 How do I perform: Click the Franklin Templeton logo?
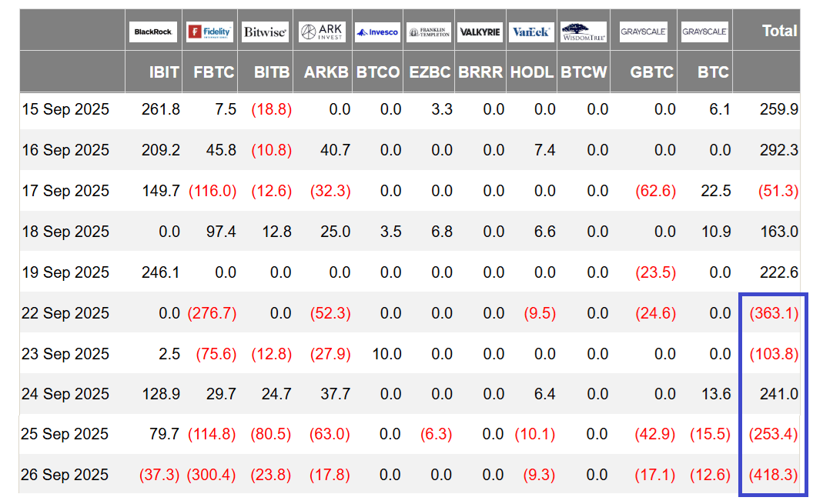click(428, 32)
